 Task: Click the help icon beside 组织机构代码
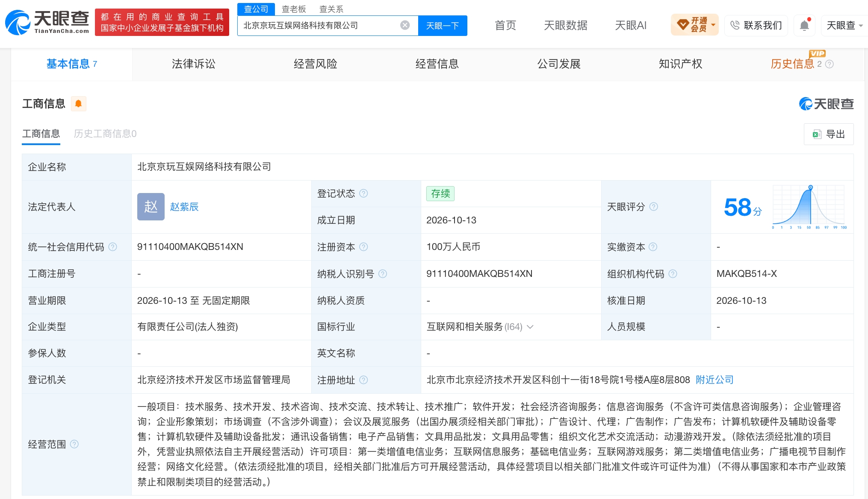[673, 274]
